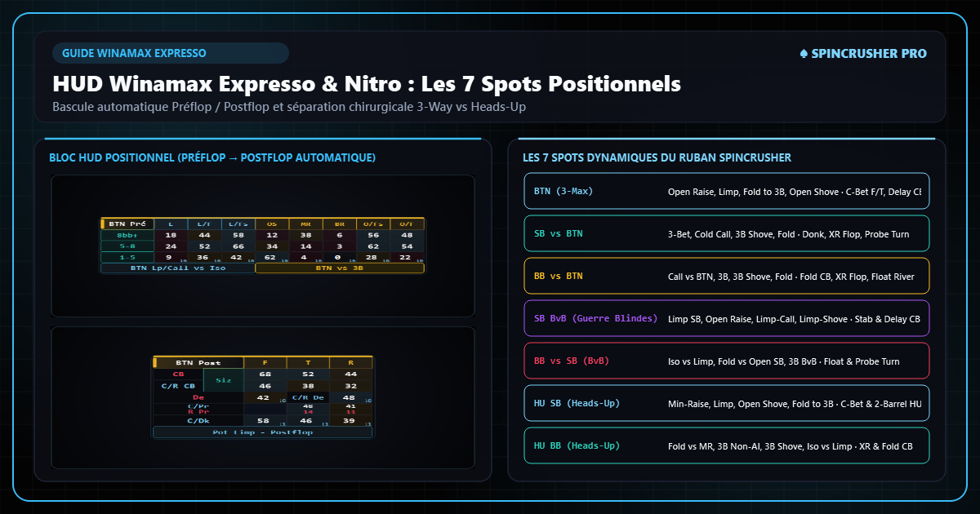Click value 24 in the 5-8 row

(171, 246)
